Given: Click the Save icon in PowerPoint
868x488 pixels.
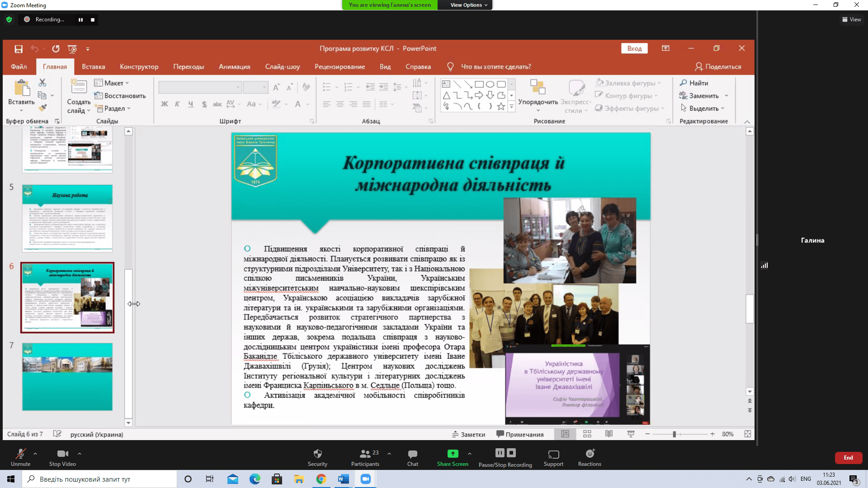Looking at the screenshot, I should pos(19,49).
